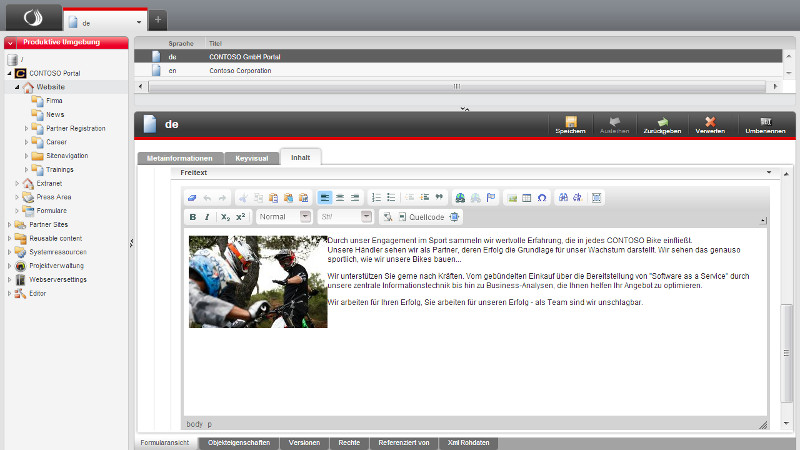Open the News folder in tree

(54, 114)
